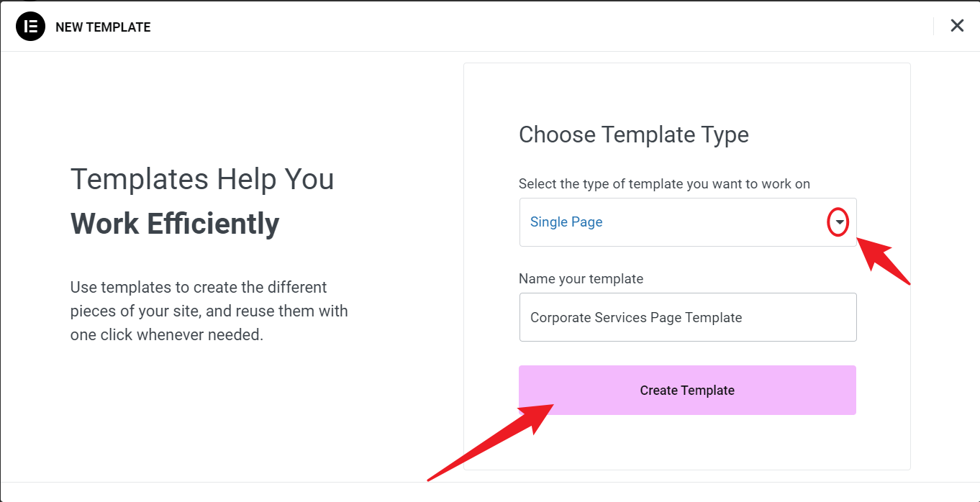Click the "Name your template" label
The width and height of the screenshot is (980, 502).
click(581, 278)
